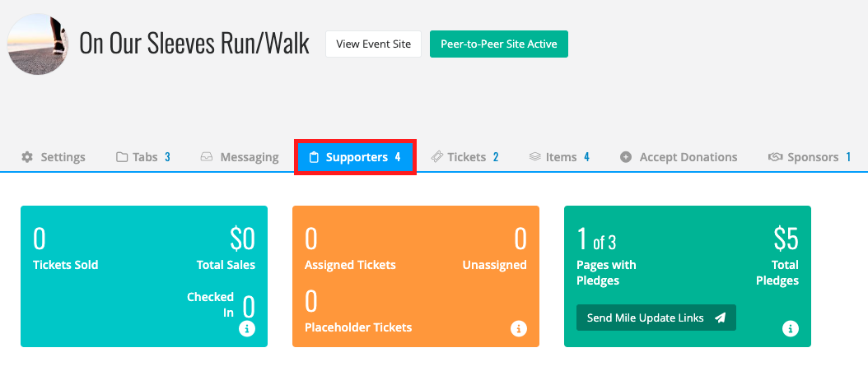Open the Sponsors tab
This screenshot has width=868, height=371.
(810, 157)
